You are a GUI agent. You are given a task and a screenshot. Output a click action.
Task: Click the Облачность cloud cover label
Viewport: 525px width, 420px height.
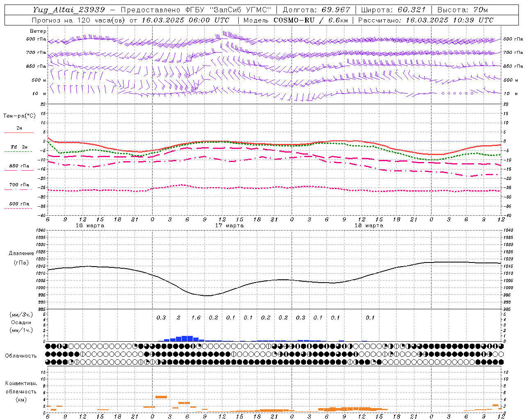point(21,356)
